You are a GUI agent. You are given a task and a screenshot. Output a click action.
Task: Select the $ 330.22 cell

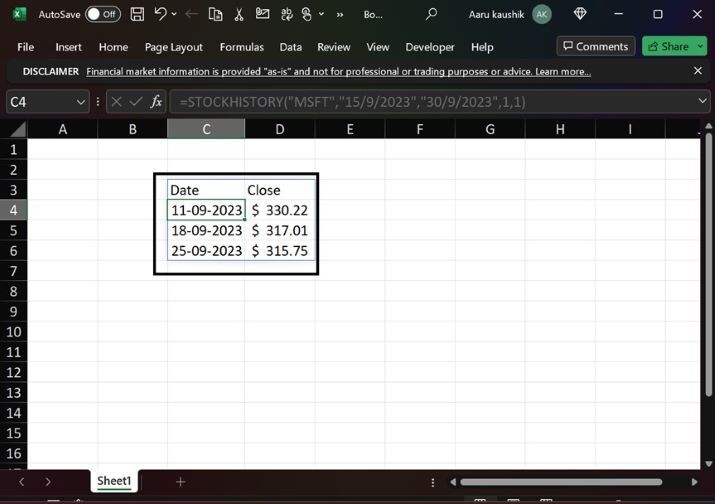click(280, 210)
